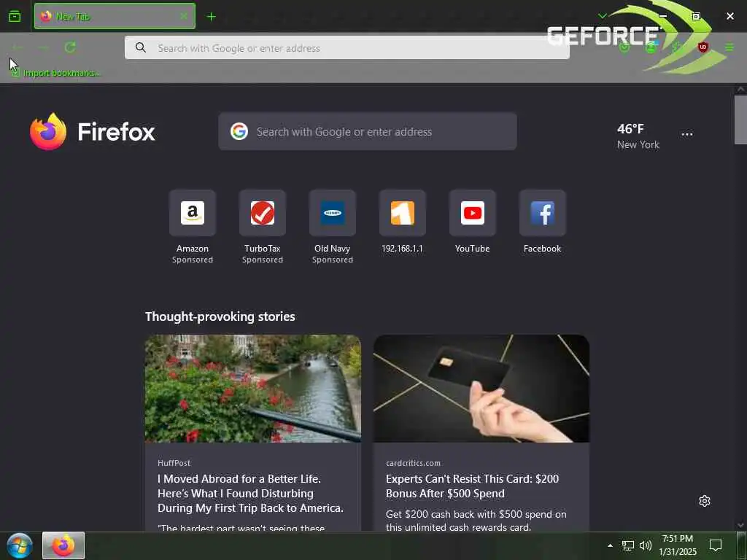Open the Amazon sponsored shortcut
The height and width of the screenshot is (560, 747).
tap(193, 227)
